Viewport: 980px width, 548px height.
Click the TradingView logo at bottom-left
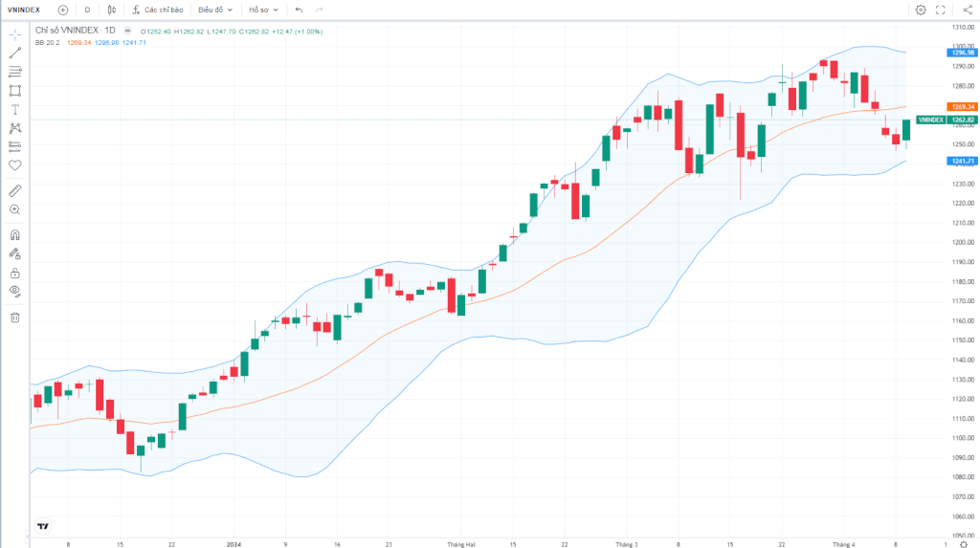[x=42, y=526]
